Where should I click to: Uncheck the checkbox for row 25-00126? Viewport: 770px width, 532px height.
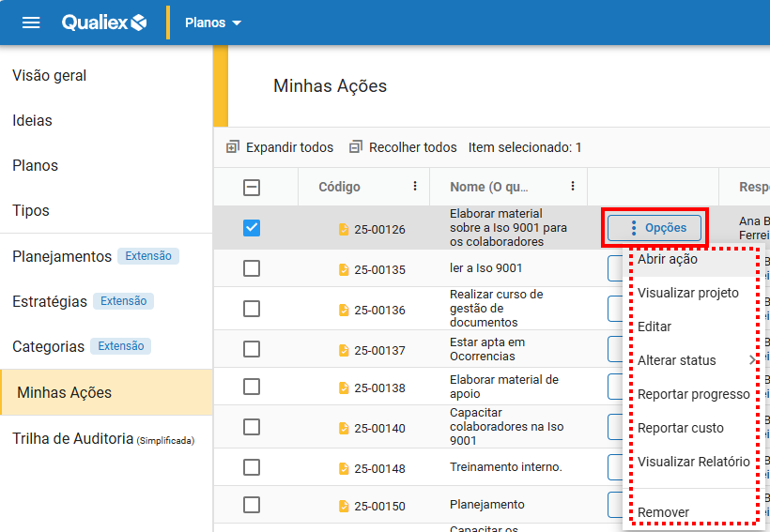(x=252, y=228)
